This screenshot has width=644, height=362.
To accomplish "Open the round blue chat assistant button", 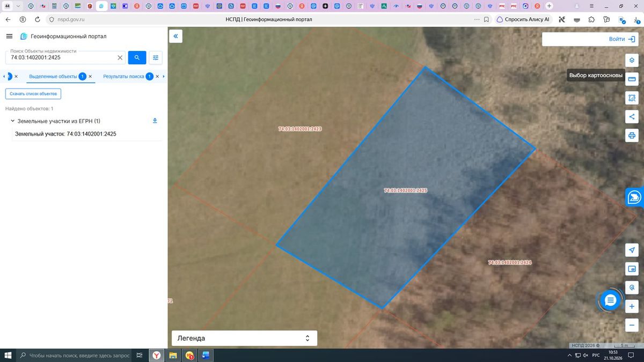I will [x=610, y=301].
